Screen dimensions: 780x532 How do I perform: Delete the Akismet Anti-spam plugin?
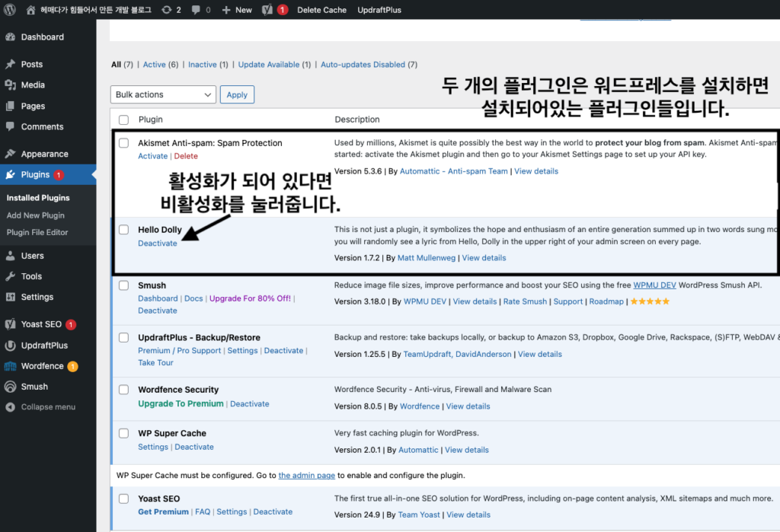[x=186, y=156]
